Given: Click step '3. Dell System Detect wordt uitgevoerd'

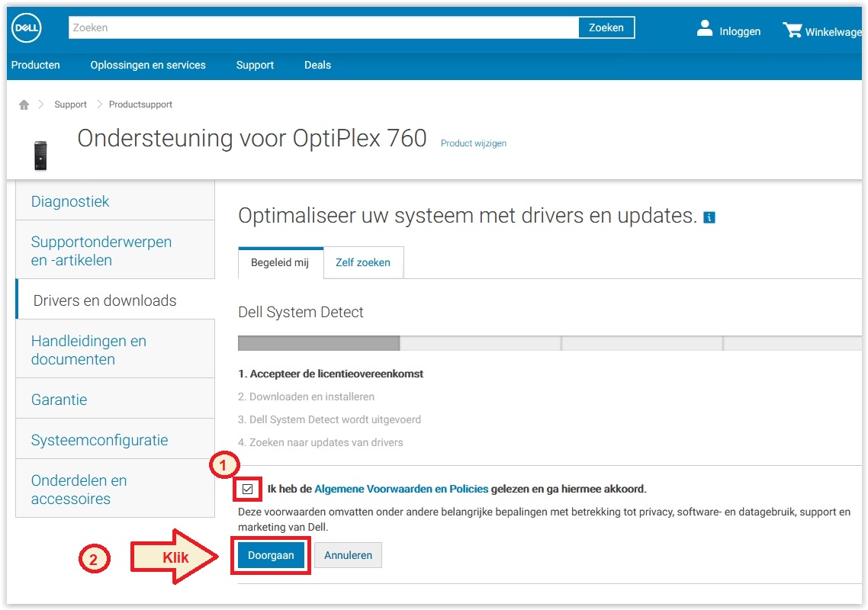Looking at the screenshot, I should pos(330,419).
